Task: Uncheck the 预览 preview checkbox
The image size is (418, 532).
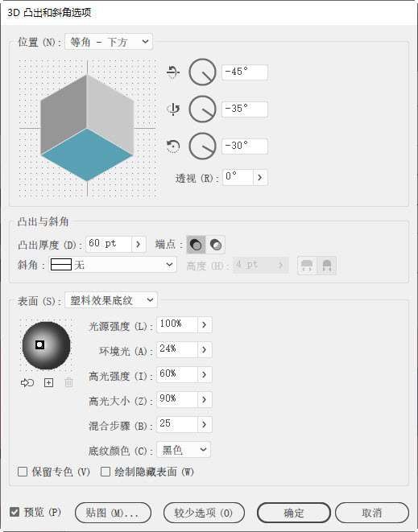Action: pyautogui.click(x=14, y=512)
